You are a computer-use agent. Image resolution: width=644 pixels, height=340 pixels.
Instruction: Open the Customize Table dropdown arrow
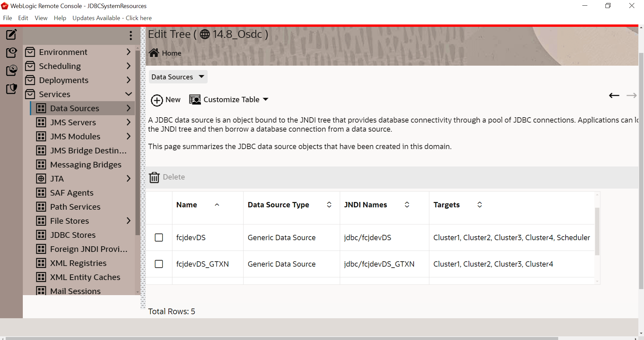coord(266,99)
